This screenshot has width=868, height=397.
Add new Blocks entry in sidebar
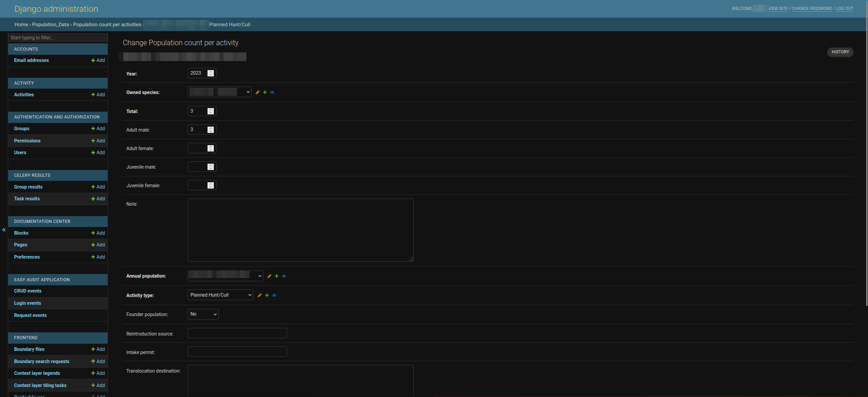[x=98, y=233]
